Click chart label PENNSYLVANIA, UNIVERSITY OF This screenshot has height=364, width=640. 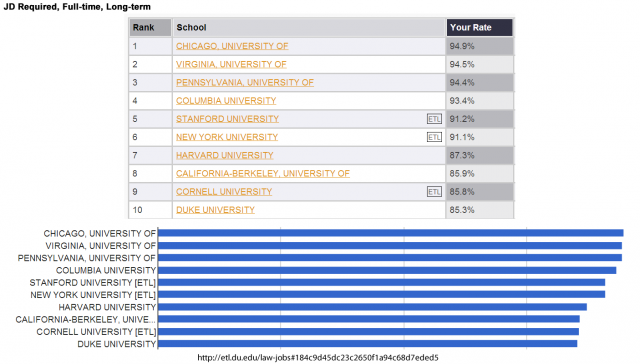[87, 258]
